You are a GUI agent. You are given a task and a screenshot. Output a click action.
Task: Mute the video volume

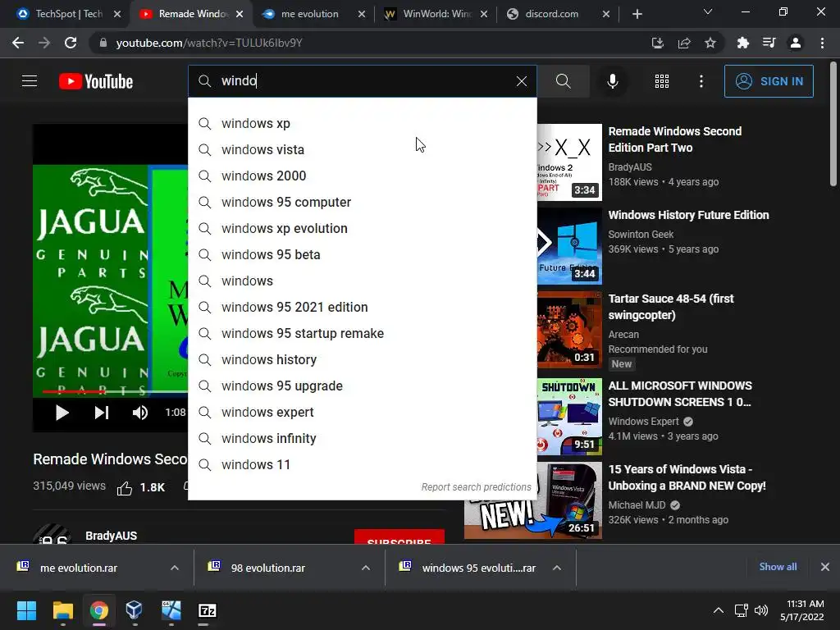point(139,413)
